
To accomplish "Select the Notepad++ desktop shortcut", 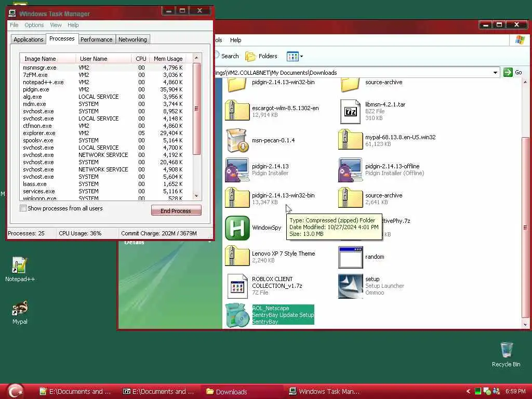I will [x=20, y=270].
